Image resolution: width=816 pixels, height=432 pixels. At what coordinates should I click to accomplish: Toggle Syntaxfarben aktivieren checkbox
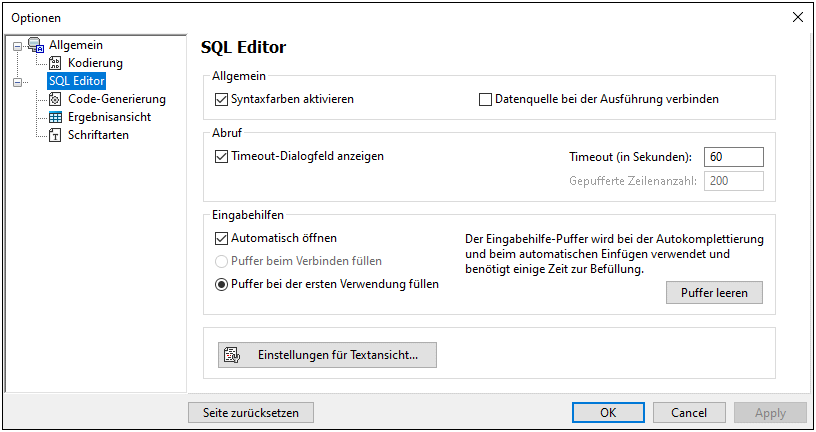point(222,99)
